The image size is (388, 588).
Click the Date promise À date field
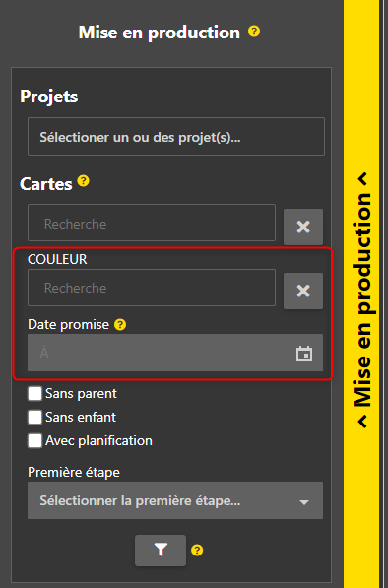175,353
